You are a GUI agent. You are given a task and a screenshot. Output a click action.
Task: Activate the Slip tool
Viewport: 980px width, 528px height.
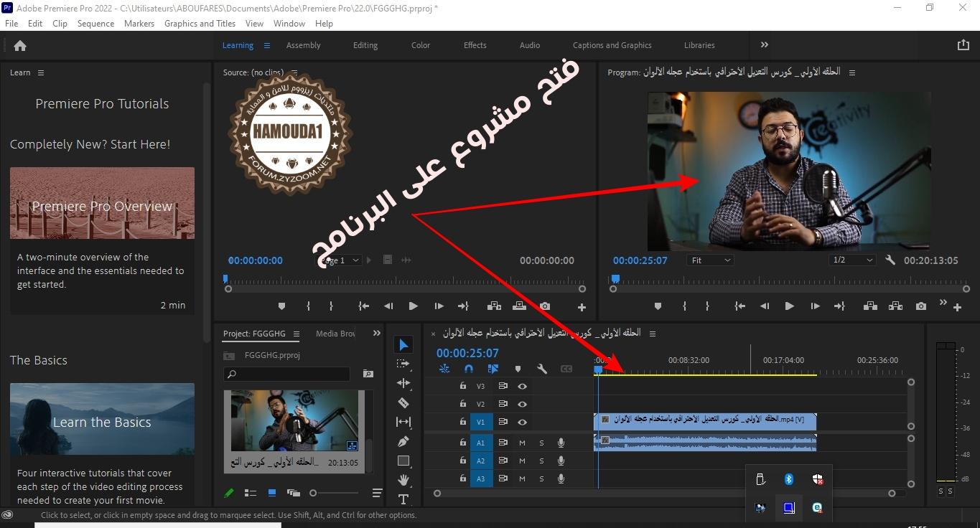tap(403, 422)
